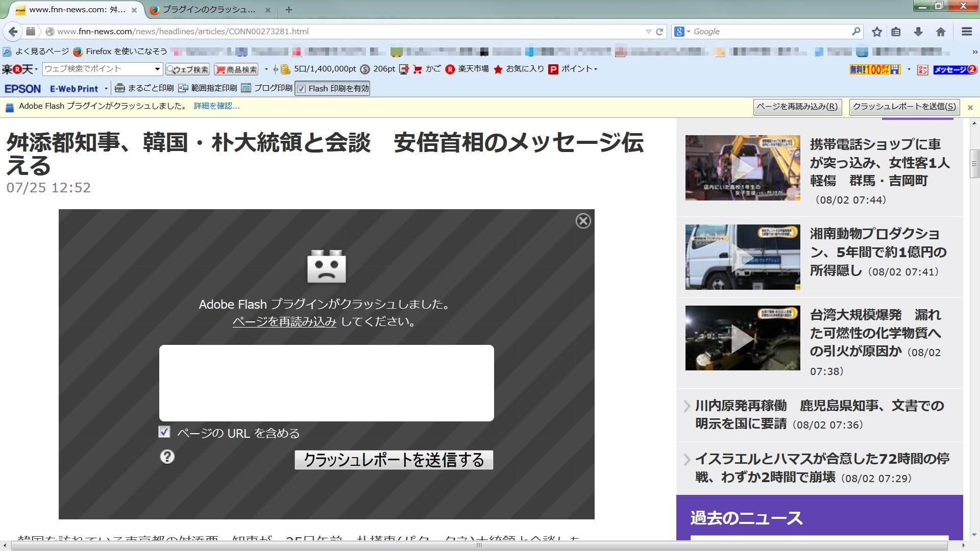Click the ページを再読み込み link in the crash overlay
Screen dimensions: 980x551
coord(284,322)
